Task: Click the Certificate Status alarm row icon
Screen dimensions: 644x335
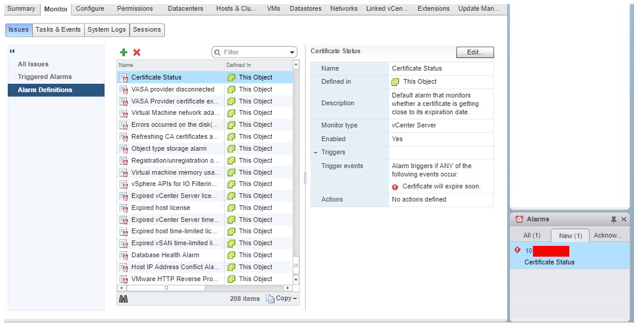Action: (x=124, y=77)
